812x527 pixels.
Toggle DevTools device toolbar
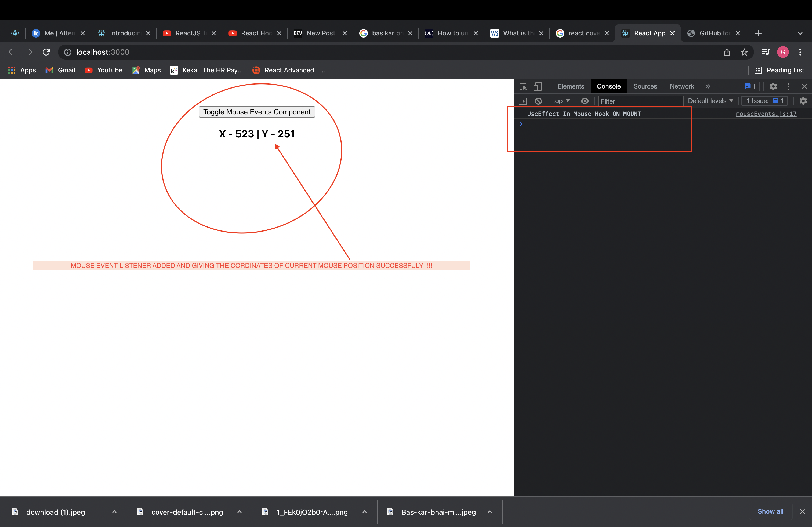pyautogui.click(x=538, y=87)
